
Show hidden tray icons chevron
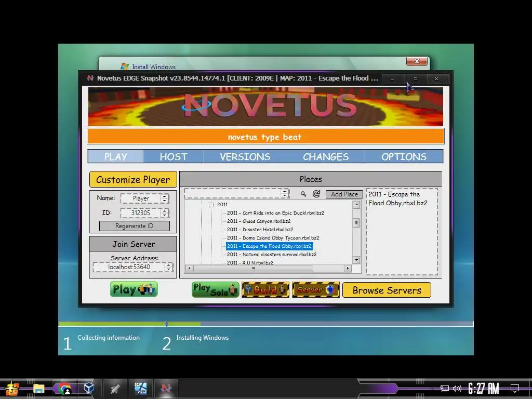click(432, 389)
